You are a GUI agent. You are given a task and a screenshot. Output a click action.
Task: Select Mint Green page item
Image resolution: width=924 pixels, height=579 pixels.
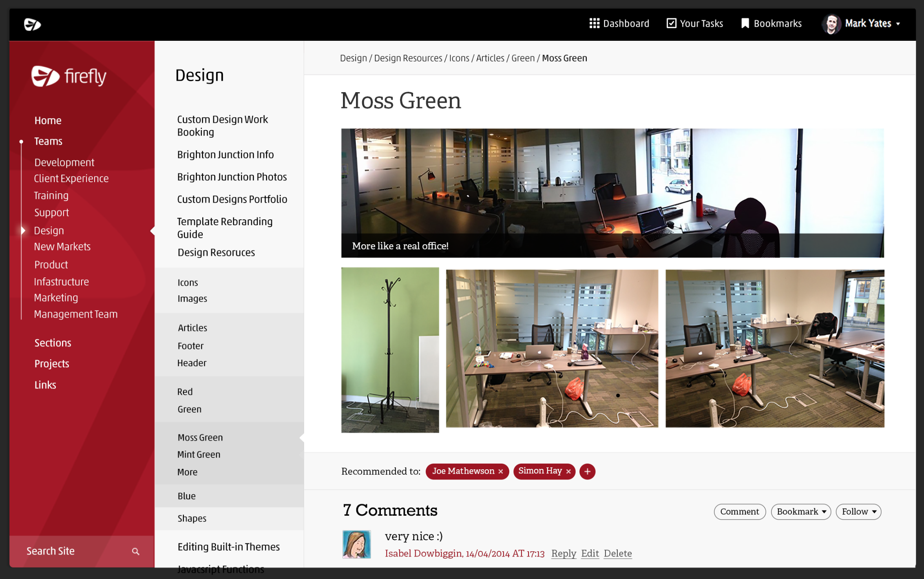point(199,454)
